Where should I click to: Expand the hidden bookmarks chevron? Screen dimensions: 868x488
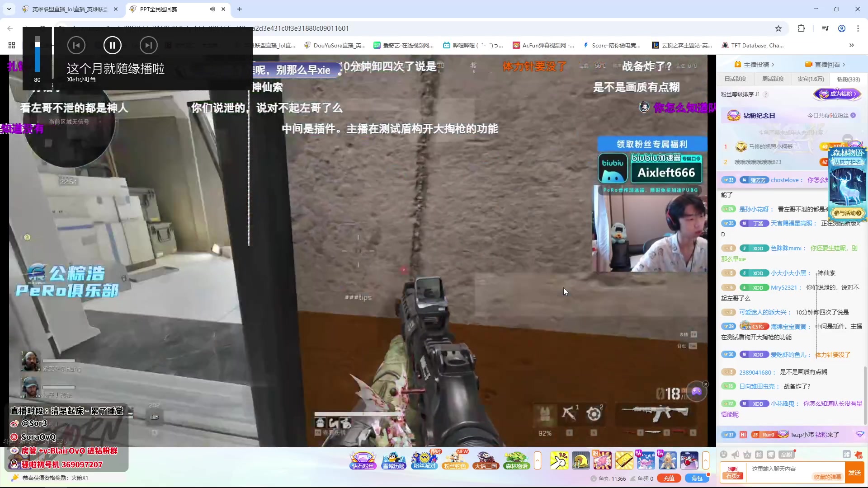[x=851, y=45]
